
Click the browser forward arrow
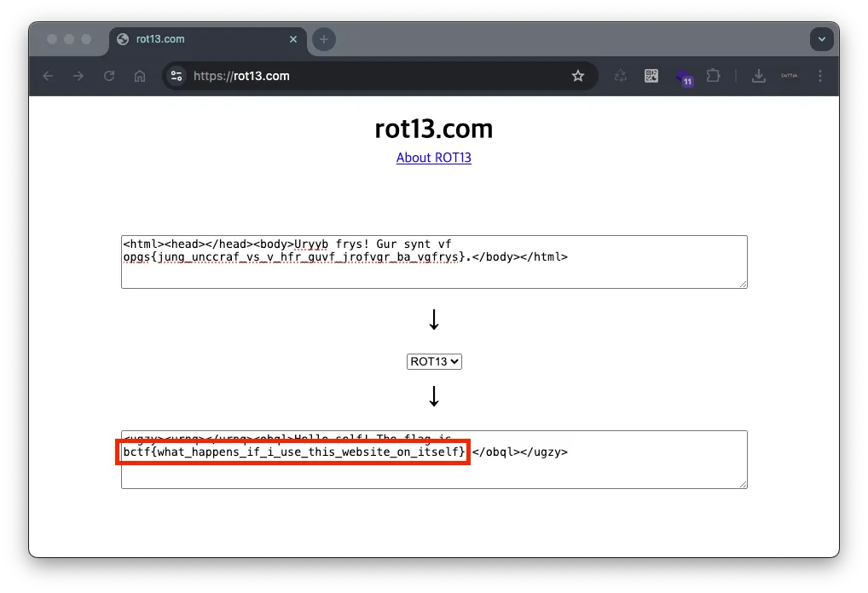pos(78,76)
